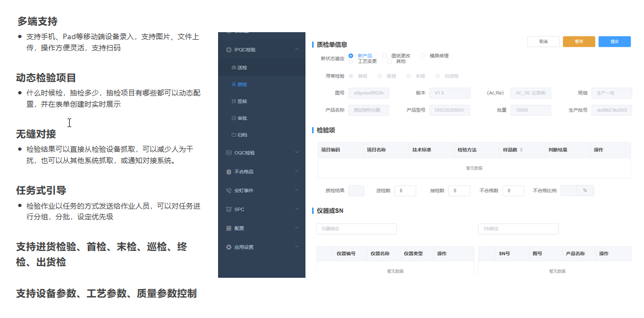This screenshot has width=644, height=318.
Task: Click the 产品名称 input field
Action: (369, 110)
